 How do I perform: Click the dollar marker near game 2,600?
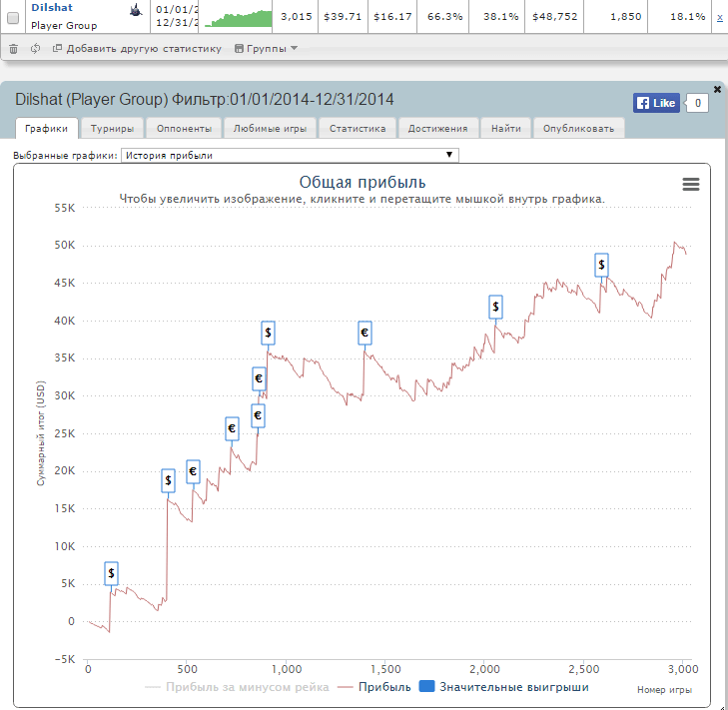601,264
